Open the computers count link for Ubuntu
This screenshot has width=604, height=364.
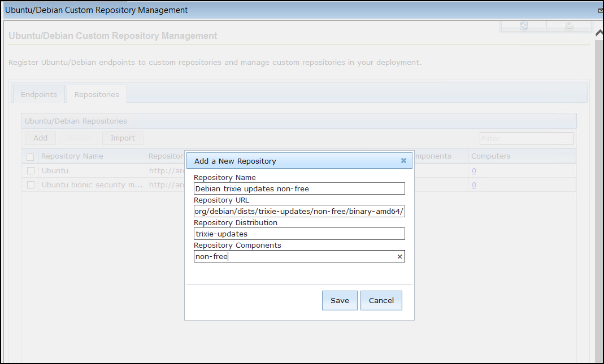click(474, 170)
